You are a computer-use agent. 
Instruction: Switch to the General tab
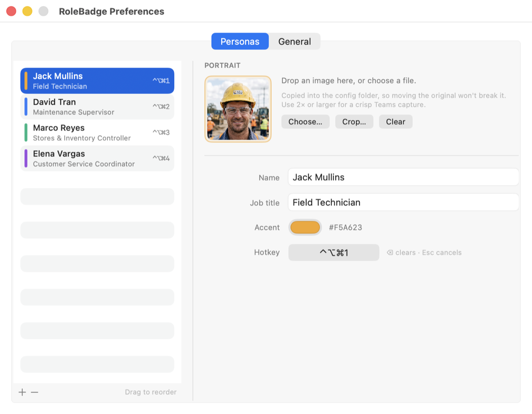click(294, 41)
